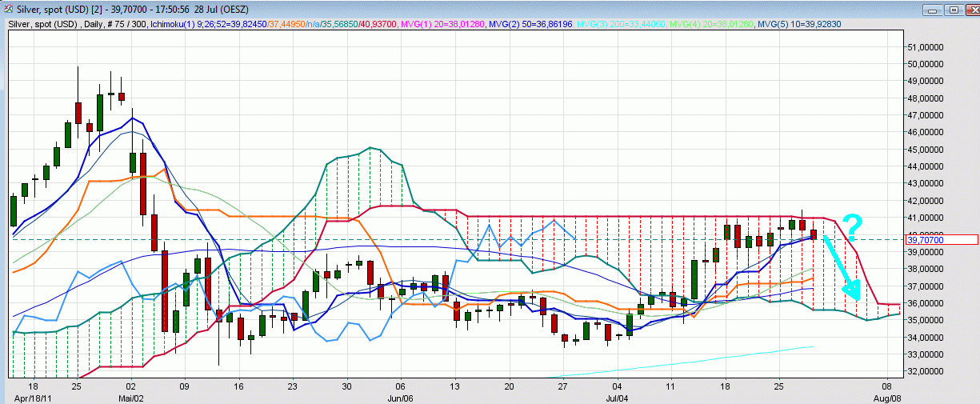The width and height of the screenshot is (980, 404).
Task: Click the date label 25 before Mai/02
Action: pyautogui.click(x=76, y=385)
